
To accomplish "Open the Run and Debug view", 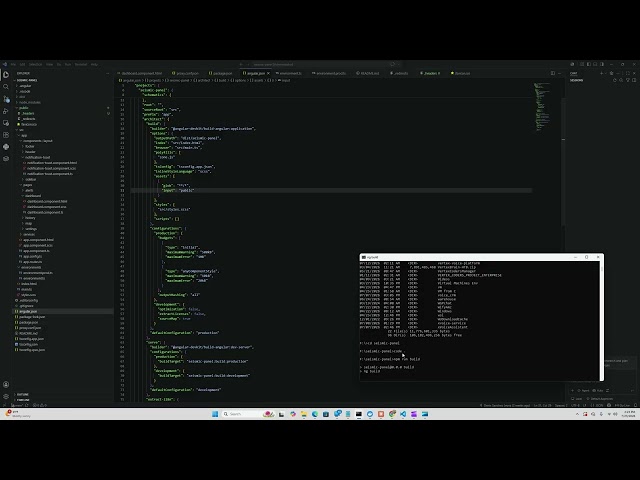I will pos(6,111).
